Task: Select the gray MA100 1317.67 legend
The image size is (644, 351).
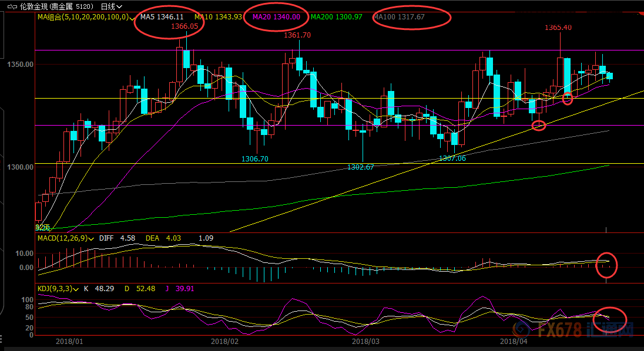Action: pos(398,17)
